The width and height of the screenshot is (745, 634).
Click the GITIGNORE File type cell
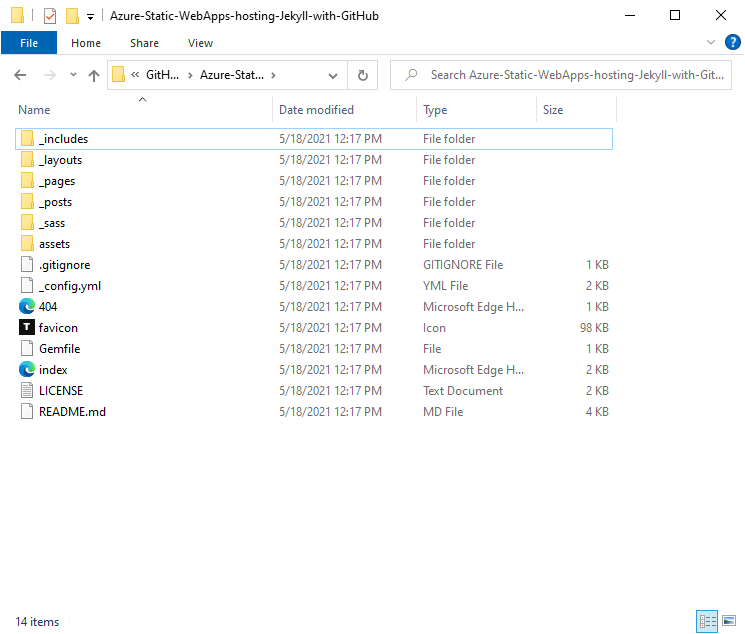coord(463,265)
